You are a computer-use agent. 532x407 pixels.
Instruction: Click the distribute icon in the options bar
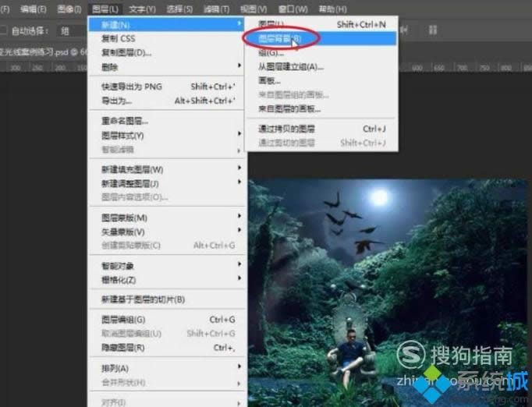433,30
